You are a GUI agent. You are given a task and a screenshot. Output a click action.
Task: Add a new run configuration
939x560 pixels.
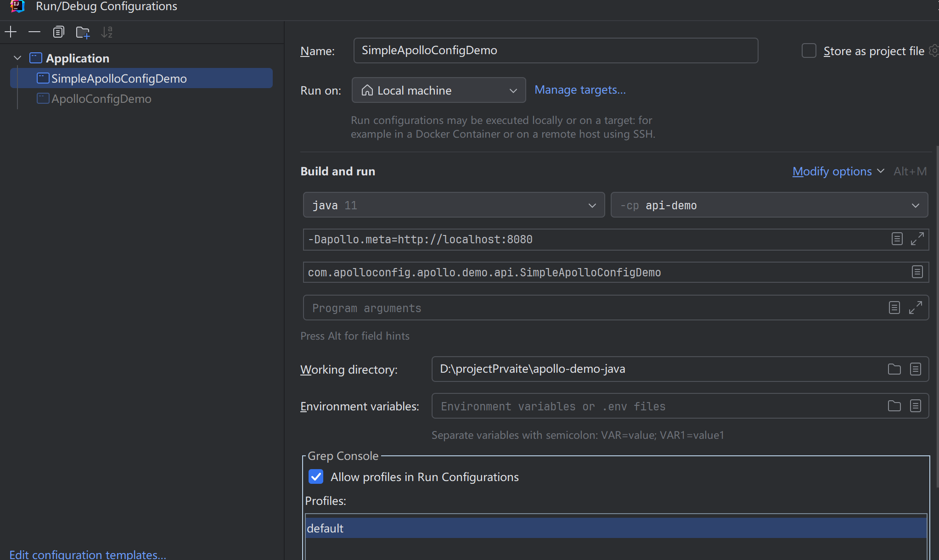pyautogui.click(x=10, y=32)
